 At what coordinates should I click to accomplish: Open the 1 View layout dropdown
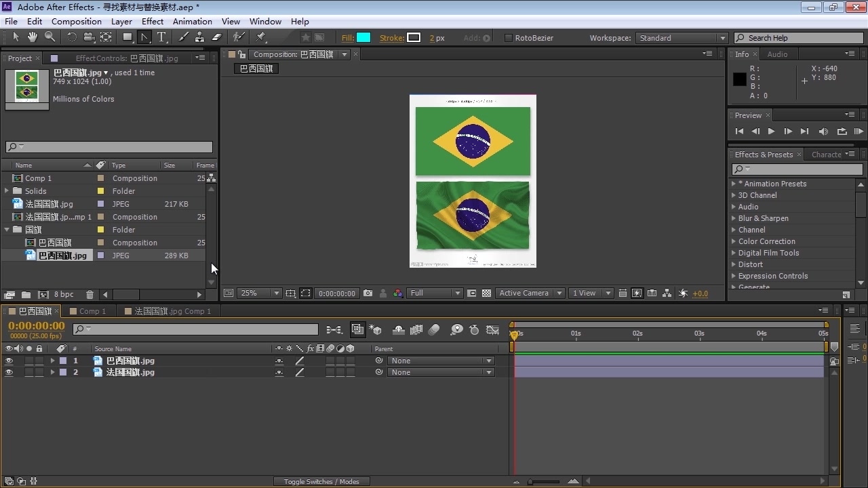pyautogui.click(x=591, y=293)
